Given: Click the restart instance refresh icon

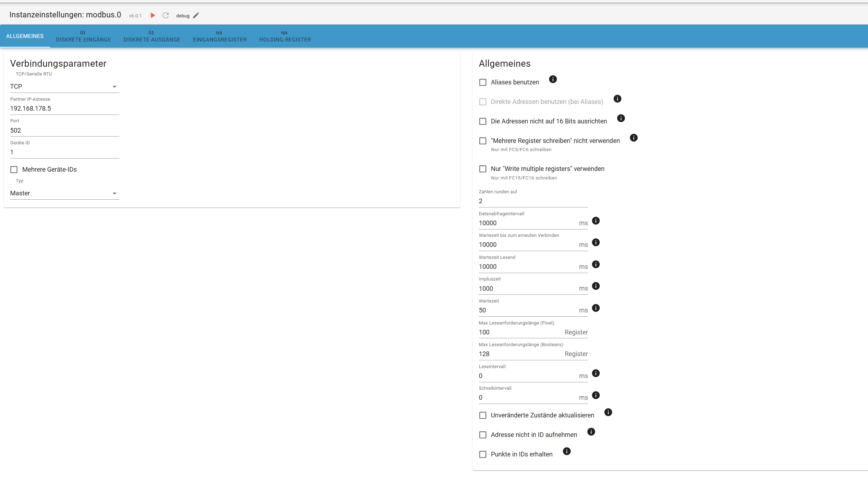Looking at the screenshot, I should (166, 15).
